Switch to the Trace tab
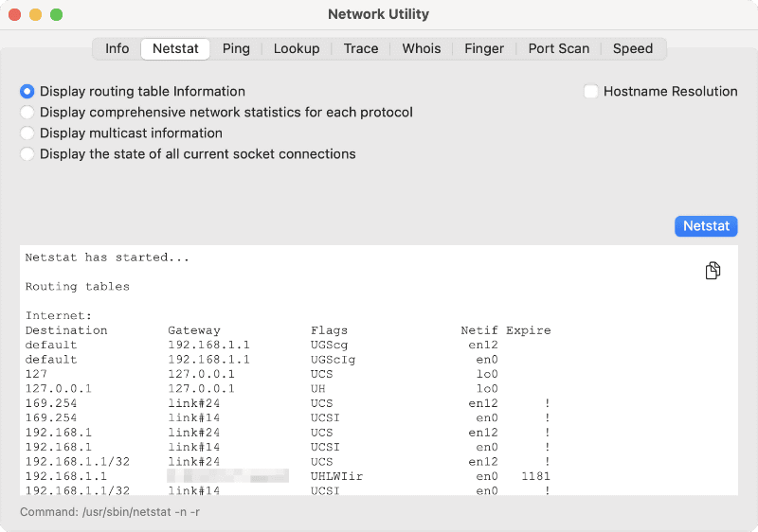758x532 pixels. tap(361, 49)
